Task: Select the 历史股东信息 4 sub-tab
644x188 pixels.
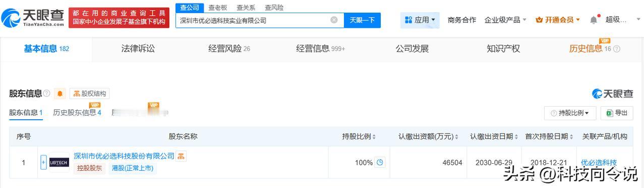Action: click(77, 112)
